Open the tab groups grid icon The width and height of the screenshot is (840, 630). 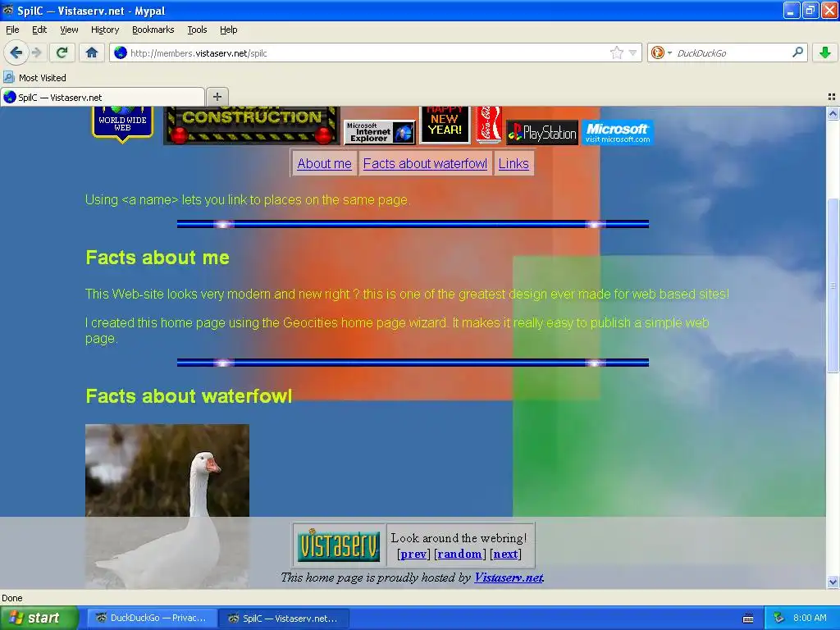832,97
